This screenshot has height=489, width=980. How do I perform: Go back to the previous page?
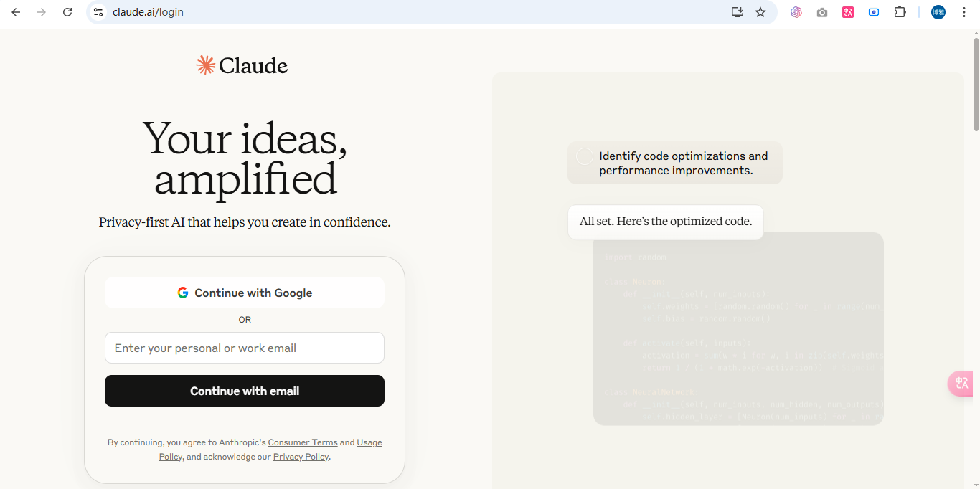point(16,12)
